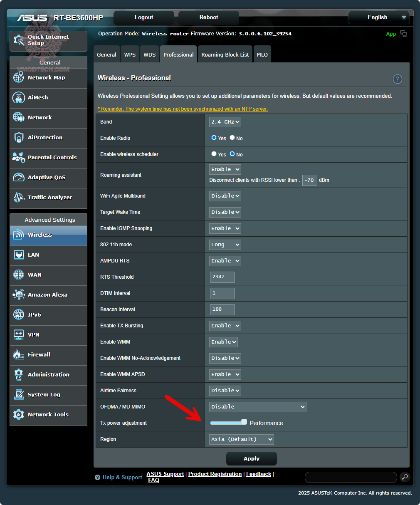Select the Professional tab

click(x=178, y=54)
